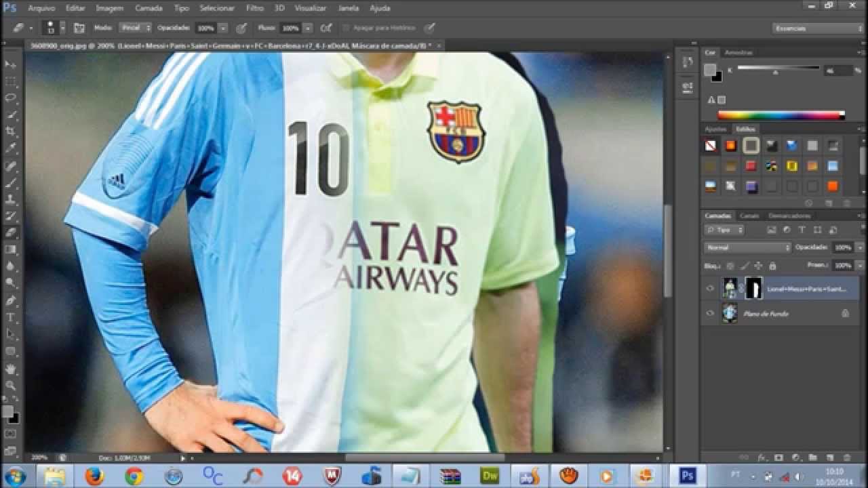Open History panel icon in collapsed dock

click(x=687, y=63)
